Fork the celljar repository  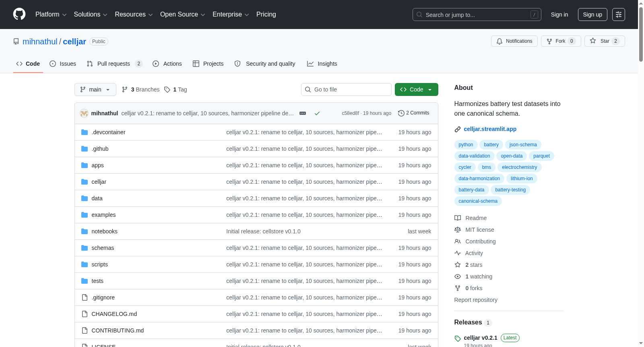point(561,41)
